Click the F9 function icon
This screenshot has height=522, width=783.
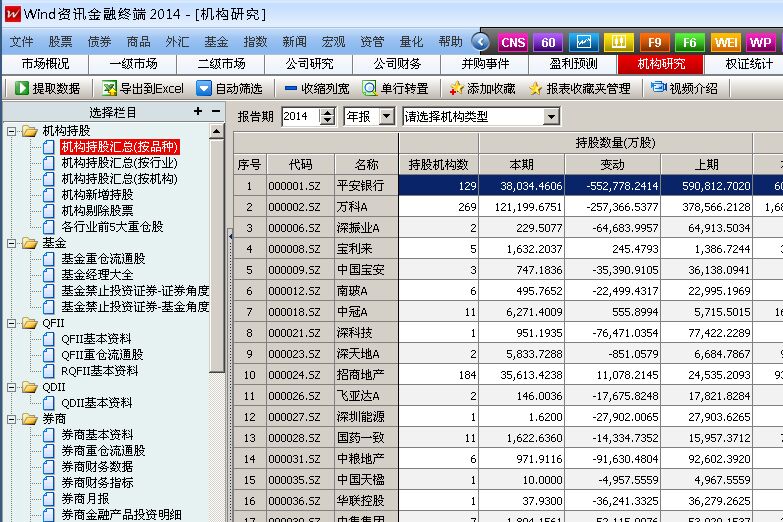click(x=654, y=42)
